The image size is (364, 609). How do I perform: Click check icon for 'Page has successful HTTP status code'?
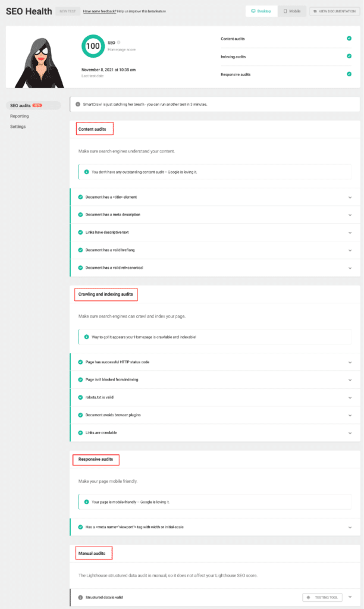(x=80, y=362)
